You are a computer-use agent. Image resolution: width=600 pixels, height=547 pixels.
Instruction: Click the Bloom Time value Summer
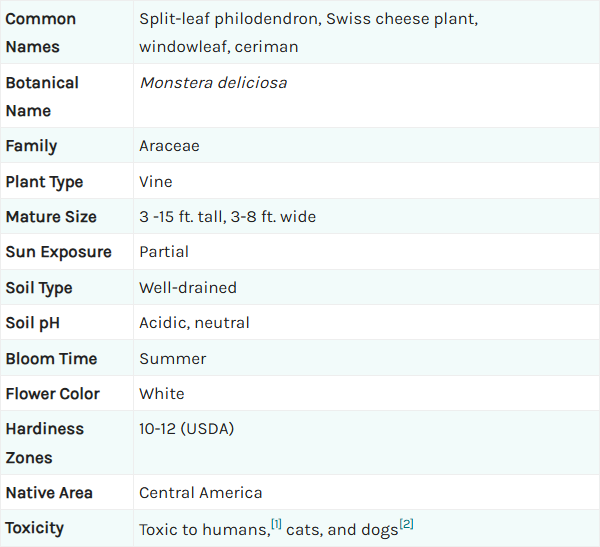click(x=173, y=359)
